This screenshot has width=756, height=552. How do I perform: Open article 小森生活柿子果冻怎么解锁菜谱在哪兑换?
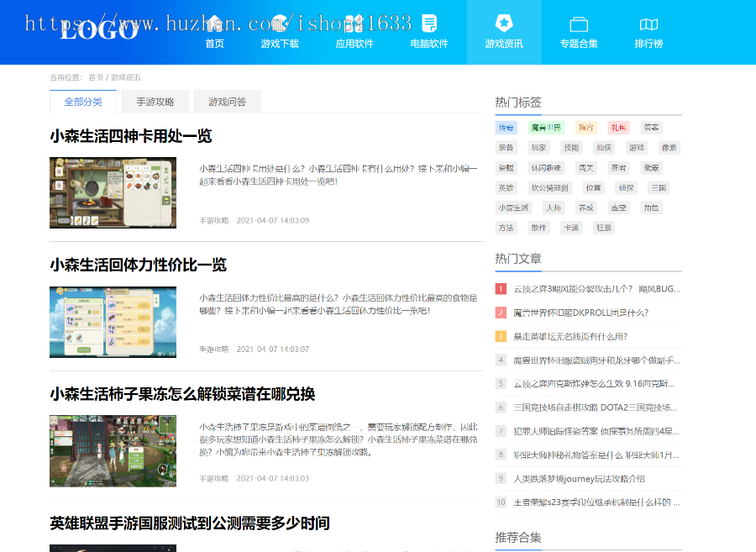[182, 394]
